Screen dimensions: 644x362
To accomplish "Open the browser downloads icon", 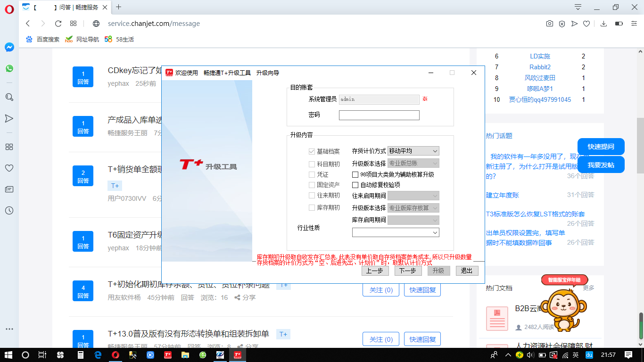I will click(x=603, y=24).
